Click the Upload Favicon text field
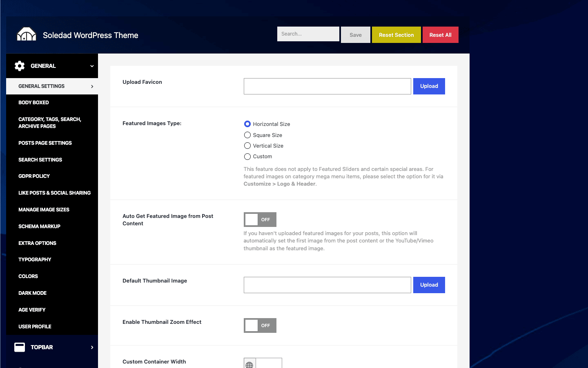The width and height of the screenshot is (588, 368). point(327,86)
